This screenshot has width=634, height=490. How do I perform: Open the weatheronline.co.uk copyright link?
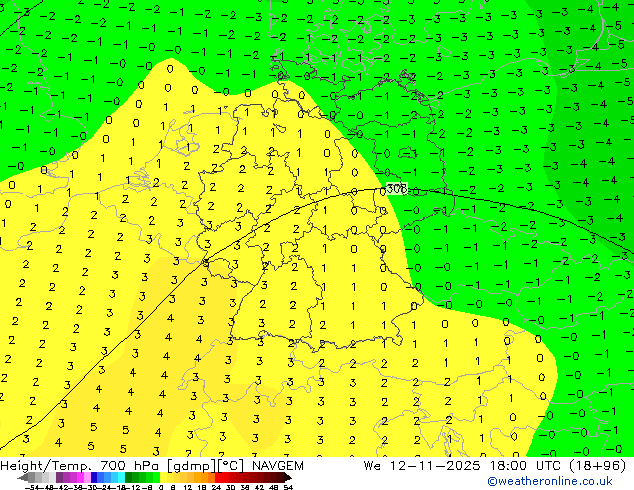tap(550, 481)
